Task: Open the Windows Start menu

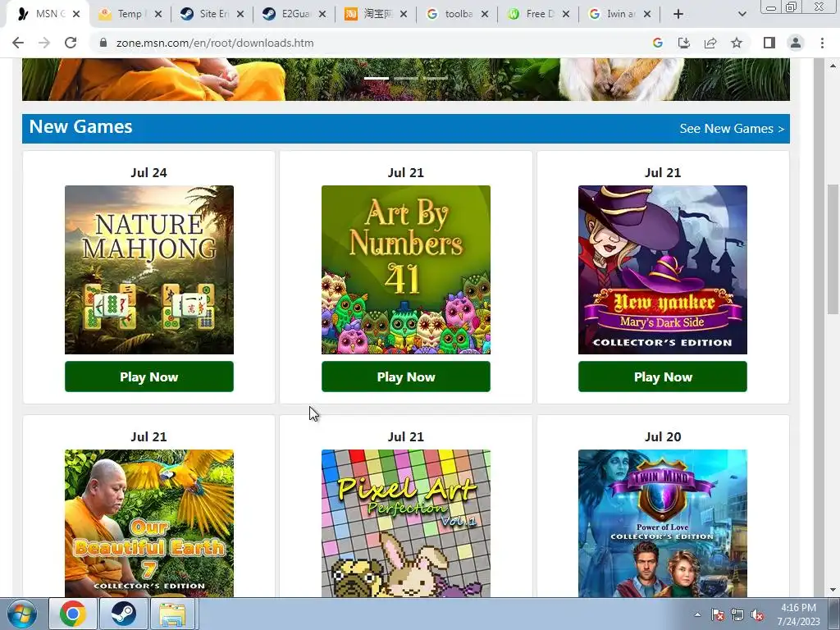Action: pos(22,614)
